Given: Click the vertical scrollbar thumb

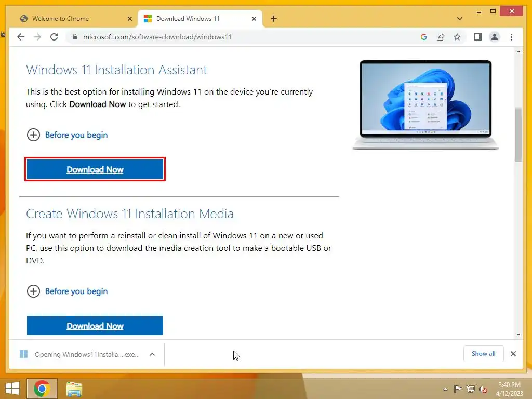Looking at the screenshot, I should 518,135.
